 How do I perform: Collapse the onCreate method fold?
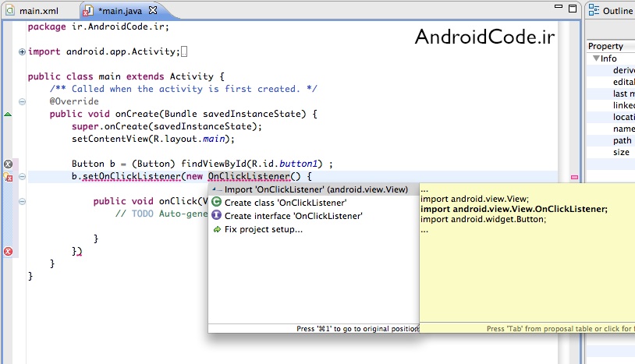[x=22, y=115]
